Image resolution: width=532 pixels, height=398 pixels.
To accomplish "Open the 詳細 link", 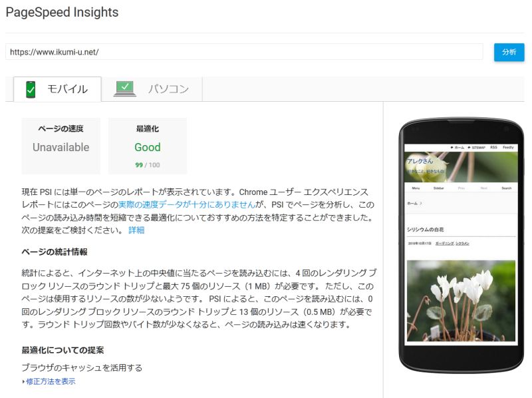I will pos(136,230).
